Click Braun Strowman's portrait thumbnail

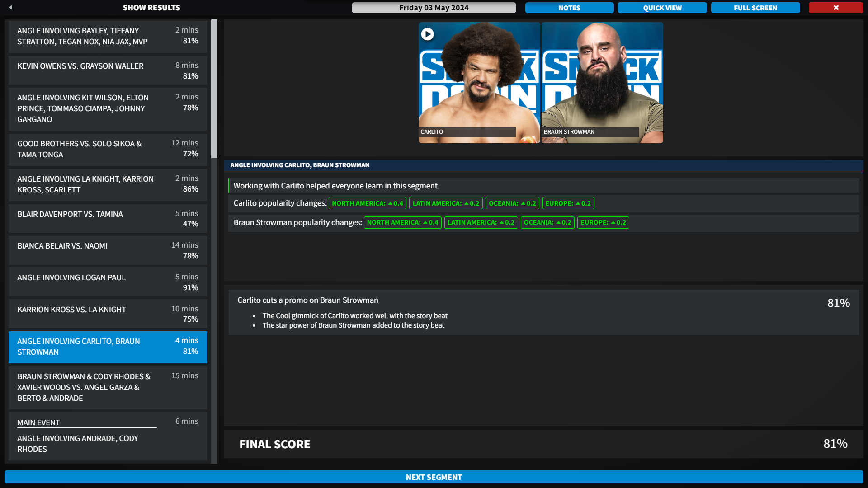pos(602,83)
